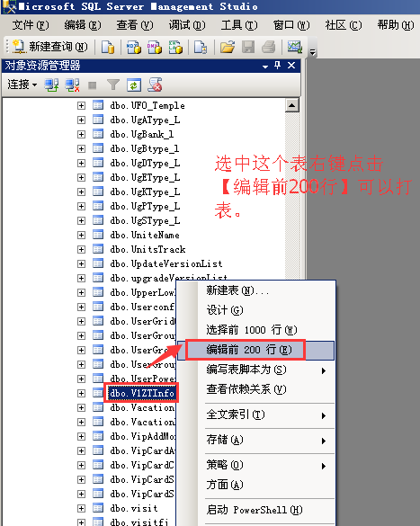
Task: Expand the dbo.UgDType_L table node
Action: tap(81, 164)
